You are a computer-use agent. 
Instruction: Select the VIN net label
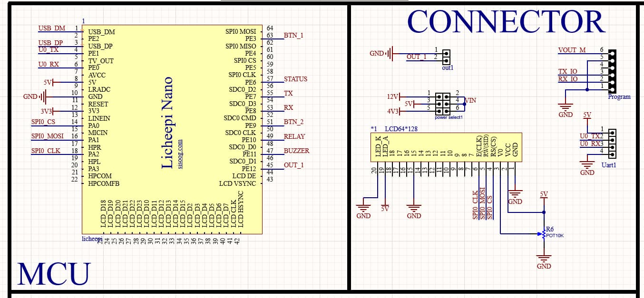tap(470, 100)
